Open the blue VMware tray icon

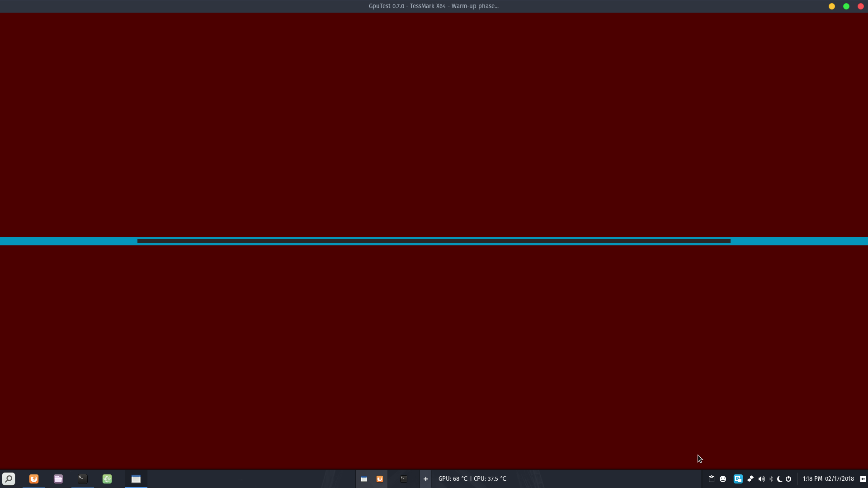(738, 479)
